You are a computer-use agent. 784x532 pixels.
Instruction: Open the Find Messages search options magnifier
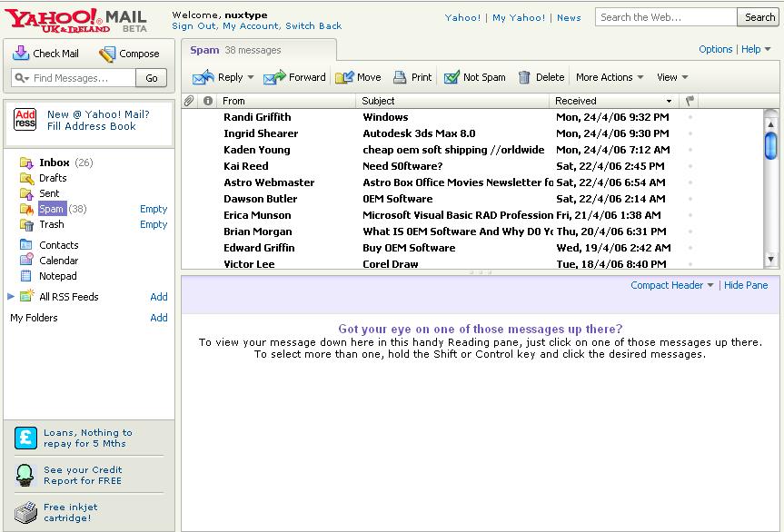(22, 78)
